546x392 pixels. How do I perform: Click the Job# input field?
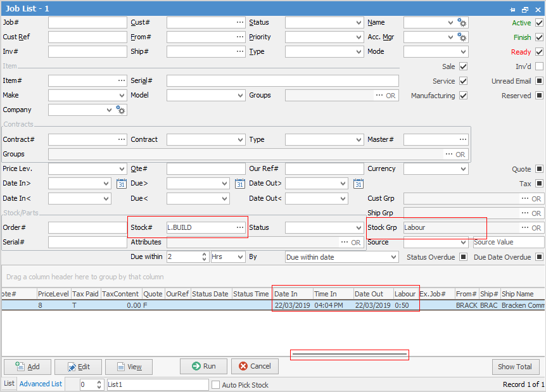tap(87, 22)
